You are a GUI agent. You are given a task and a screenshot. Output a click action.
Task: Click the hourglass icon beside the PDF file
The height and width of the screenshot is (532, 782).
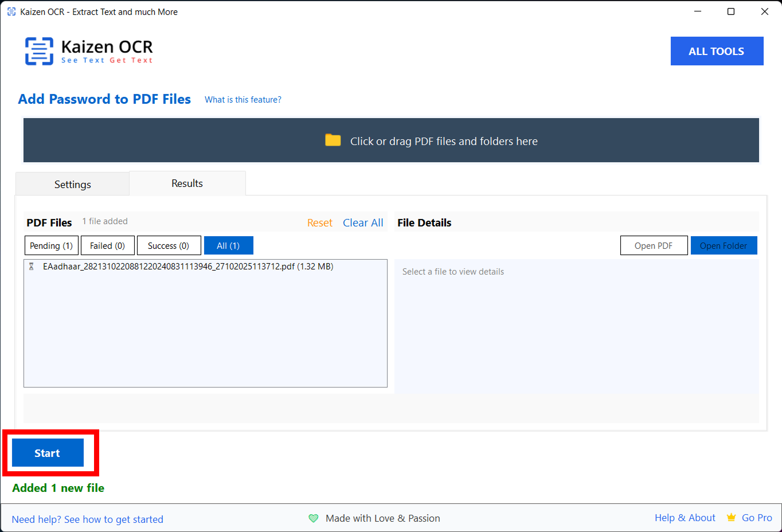(32, 267)
